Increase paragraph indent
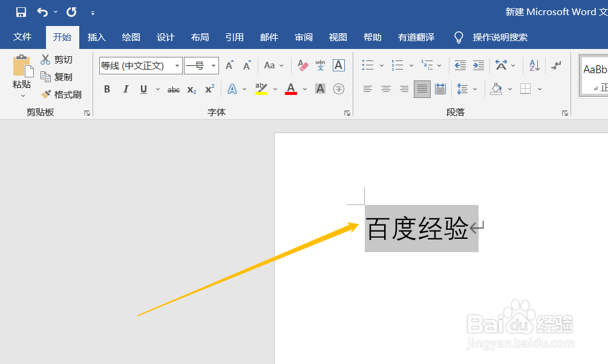This screenshot has width=608, height=364. pos(479,65)
